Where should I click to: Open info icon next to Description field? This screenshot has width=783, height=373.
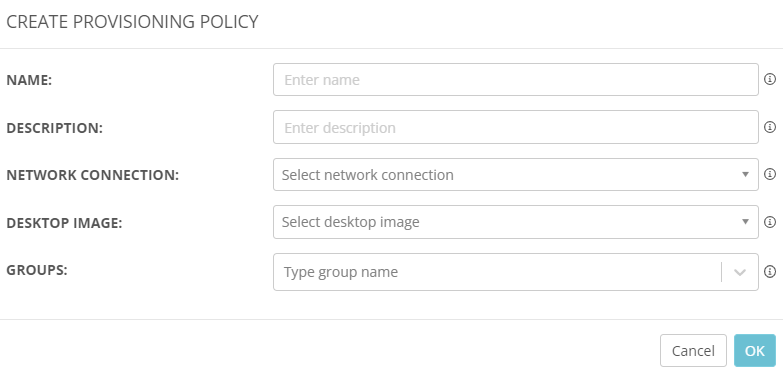(x=770, y=127)
